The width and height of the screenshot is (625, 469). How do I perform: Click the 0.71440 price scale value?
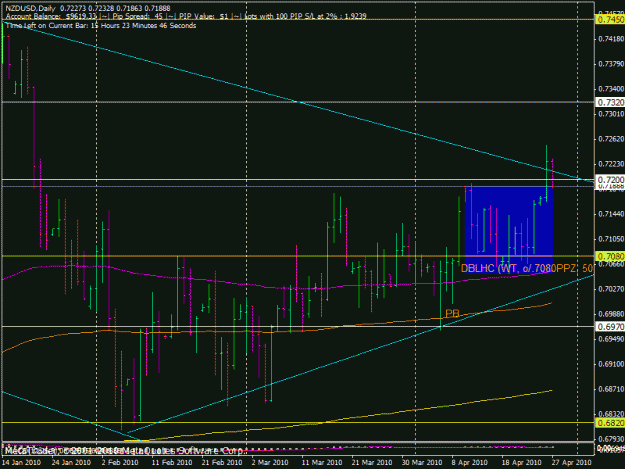(x=610, y=214)
